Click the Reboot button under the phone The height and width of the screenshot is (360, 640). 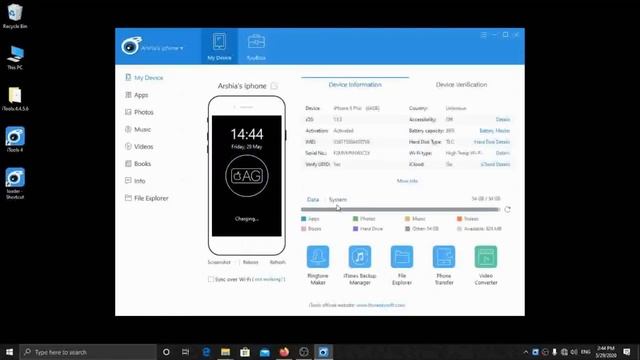[x=251, y=262]
